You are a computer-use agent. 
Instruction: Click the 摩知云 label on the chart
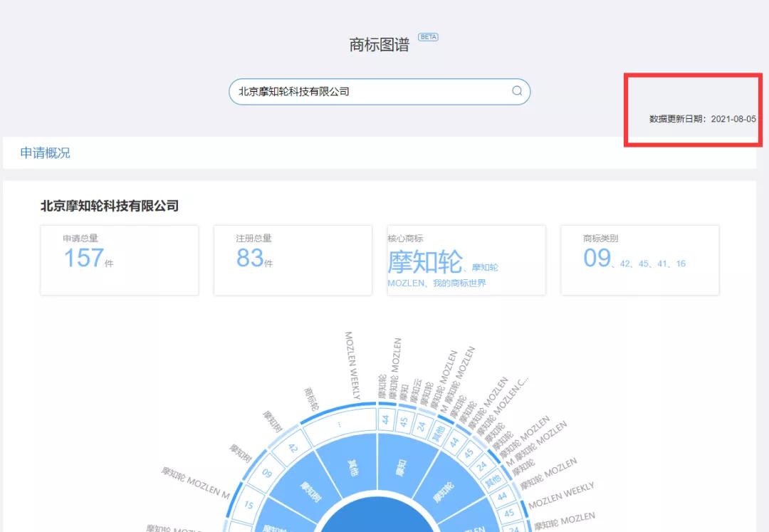(x=415, y=387)
